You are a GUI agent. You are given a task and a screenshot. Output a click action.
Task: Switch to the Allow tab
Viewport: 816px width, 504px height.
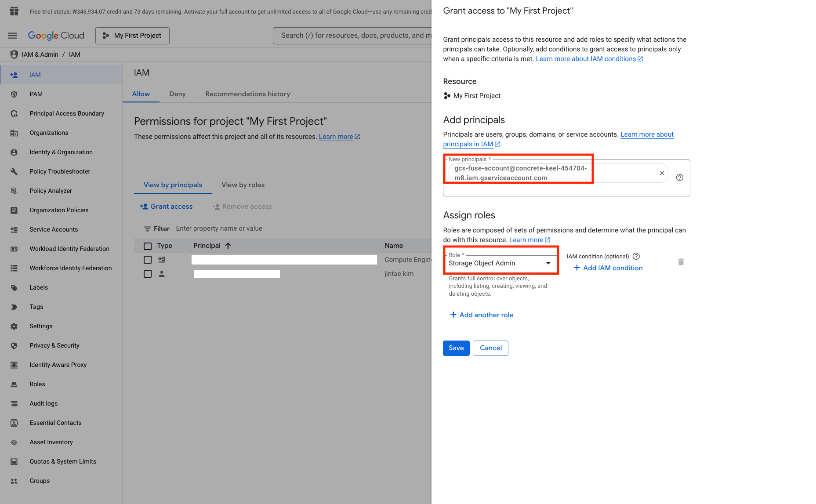tap(141, 94)
